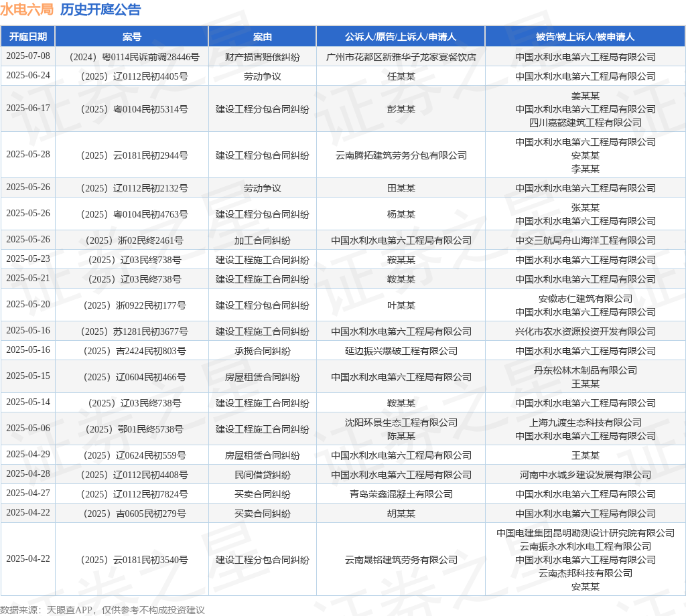Click plaintiff 任某某
Image resolution: width=686 pixels, height=616 pixels.
401,76
